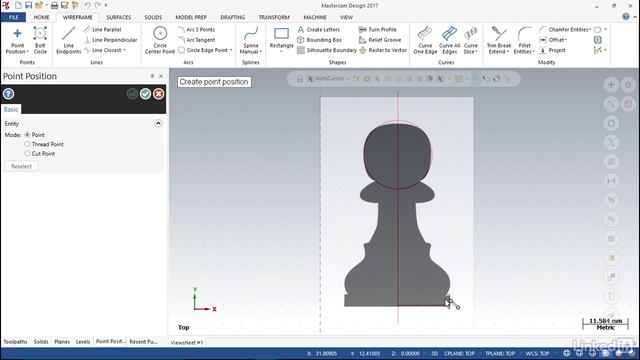Choose the Line Endpoints tool

click(69, 41)
